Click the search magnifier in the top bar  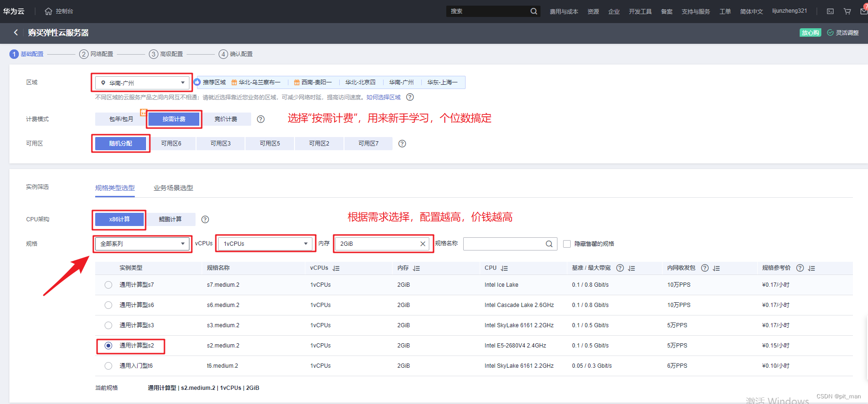[x=533, y=11]
